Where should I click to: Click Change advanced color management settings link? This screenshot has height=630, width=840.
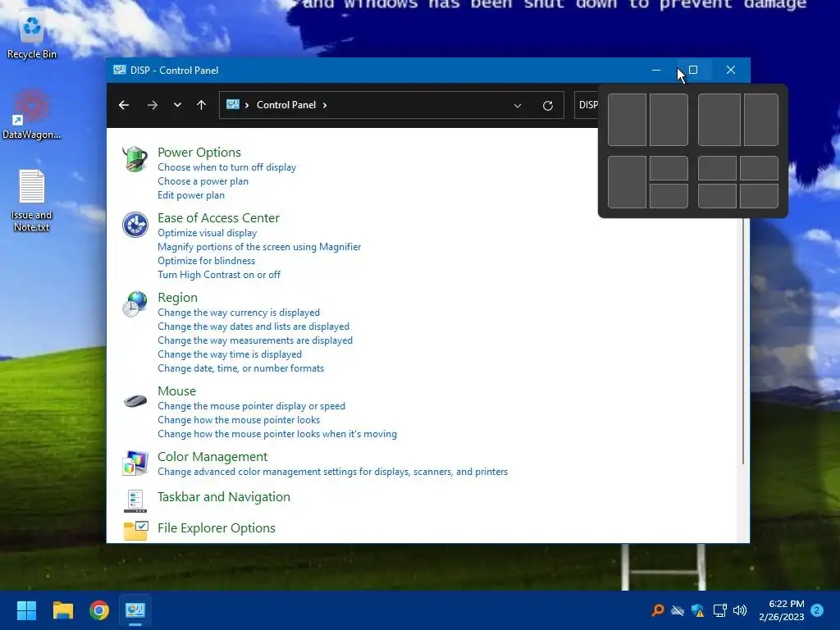pyautogui.click(x=333, y=472)
